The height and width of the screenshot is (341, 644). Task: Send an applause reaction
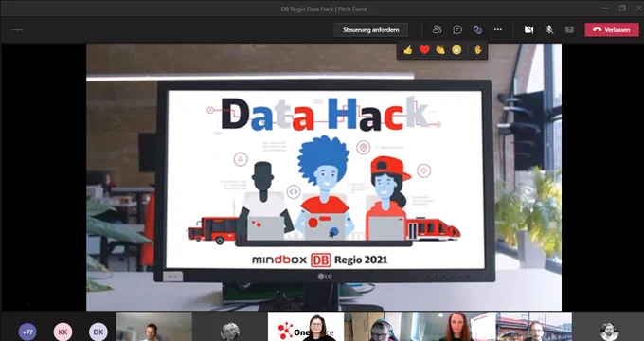pyautogui.click(x=440, y=50)
